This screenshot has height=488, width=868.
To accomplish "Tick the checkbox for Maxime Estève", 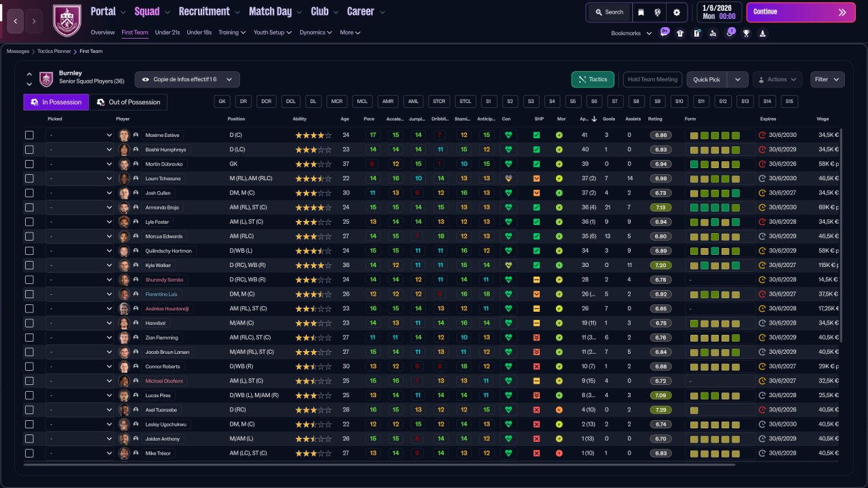I will click(29, 135).
